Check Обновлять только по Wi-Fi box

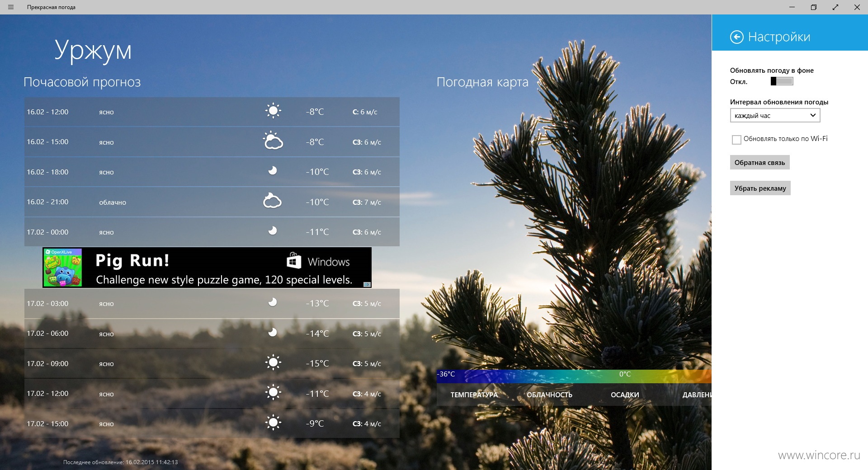736,140
